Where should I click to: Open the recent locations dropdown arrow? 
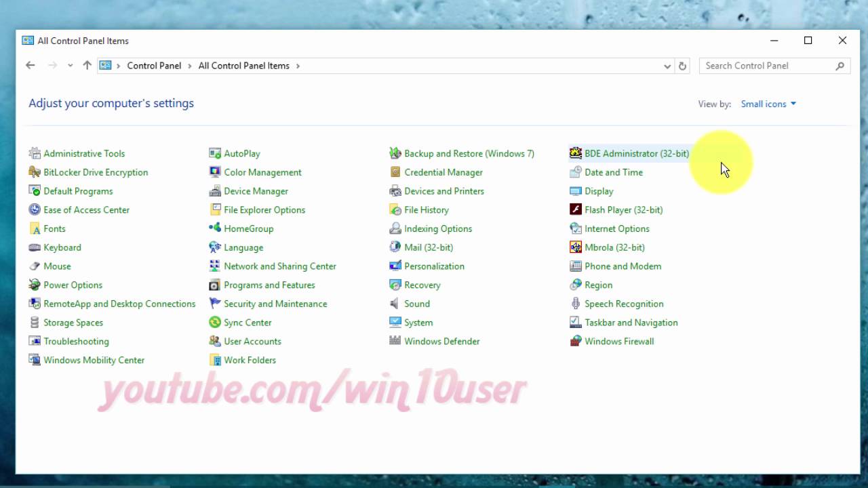70,66
